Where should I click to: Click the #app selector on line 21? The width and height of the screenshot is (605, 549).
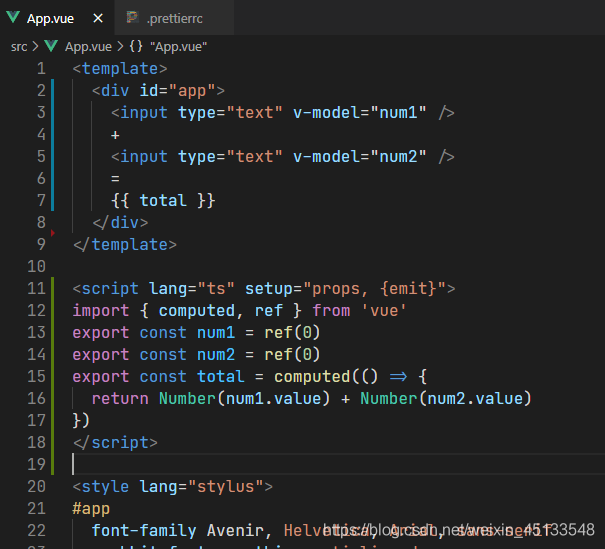pos(92,508)
